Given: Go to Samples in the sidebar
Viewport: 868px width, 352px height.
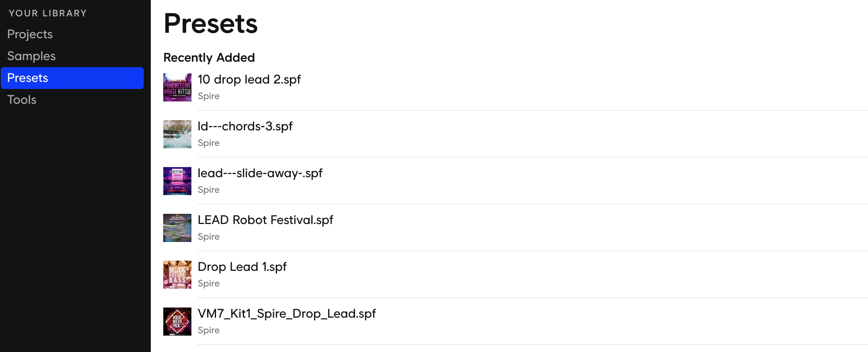Looking at the screenshot, I should click(x=32, y=56).
